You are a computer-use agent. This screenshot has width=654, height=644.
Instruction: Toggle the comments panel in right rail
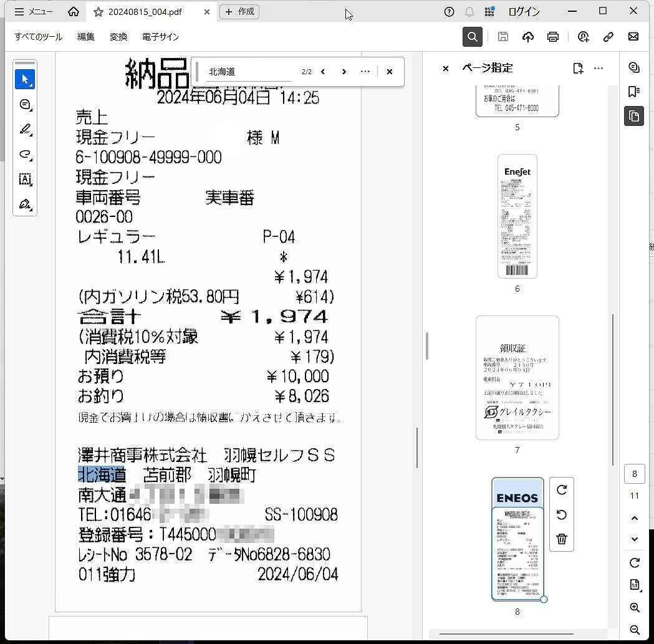click(x=634, y=67)
